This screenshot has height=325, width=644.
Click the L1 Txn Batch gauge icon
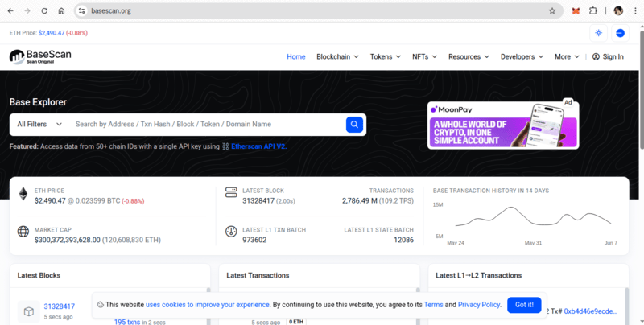point(231,232)
